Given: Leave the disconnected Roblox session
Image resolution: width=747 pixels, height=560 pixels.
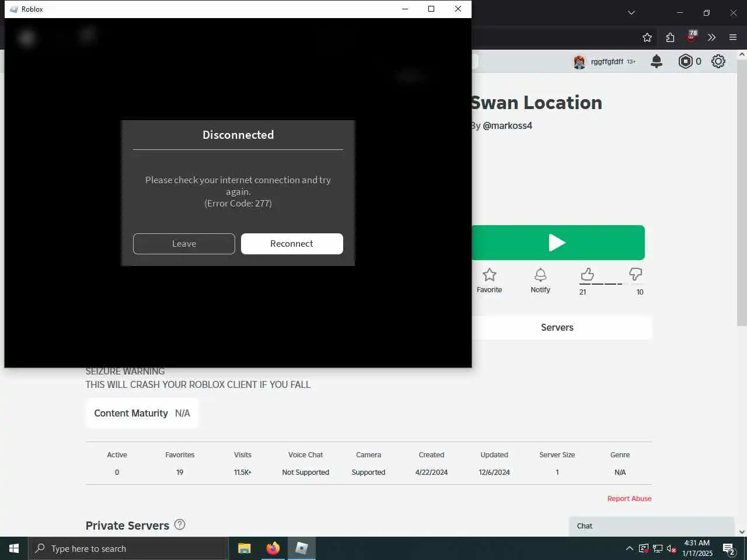Looking at the screenshot, I should pos(184,244).
